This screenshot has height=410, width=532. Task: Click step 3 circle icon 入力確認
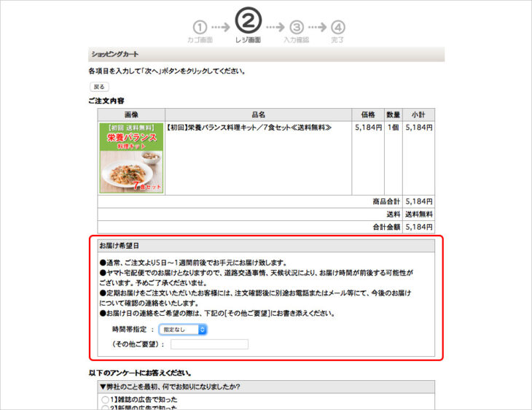[297, 27]
